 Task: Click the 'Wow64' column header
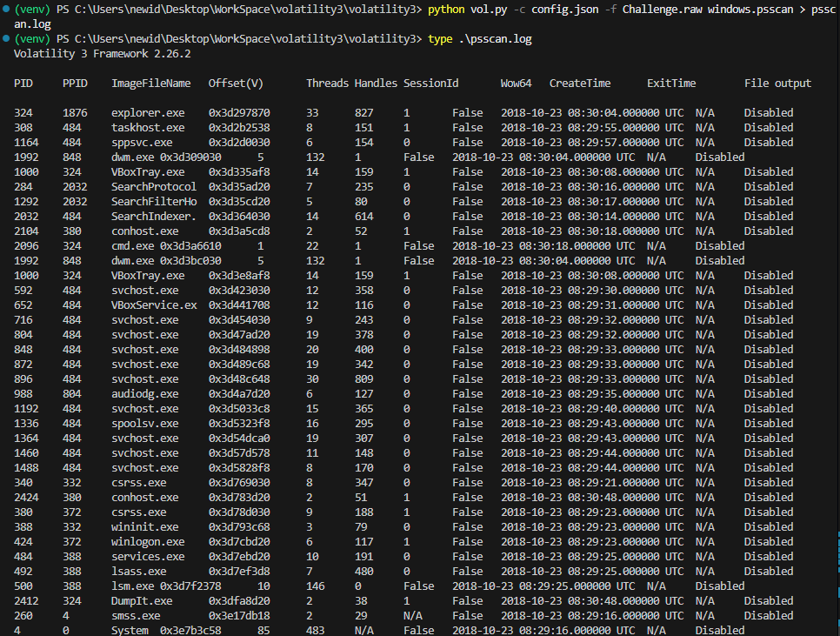[x=516, y=83]
